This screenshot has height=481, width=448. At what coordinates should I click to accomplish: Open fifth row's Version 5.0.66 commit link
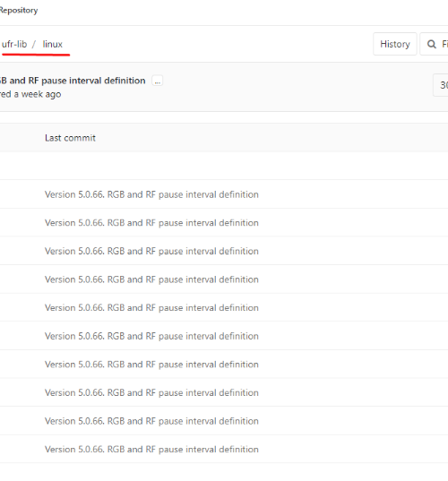coord(151,308)
